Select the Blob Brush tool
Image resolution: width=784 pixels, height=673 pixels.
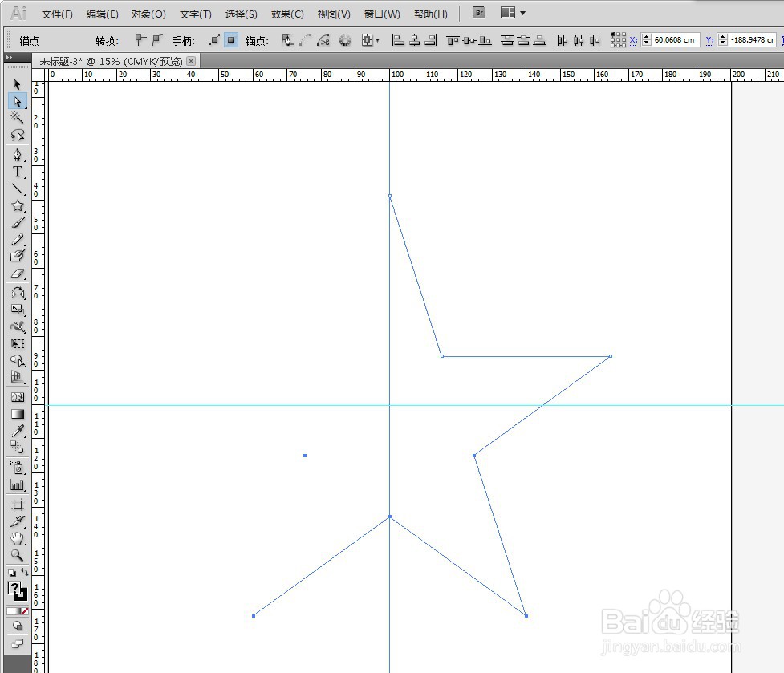(x=18, y=257)
